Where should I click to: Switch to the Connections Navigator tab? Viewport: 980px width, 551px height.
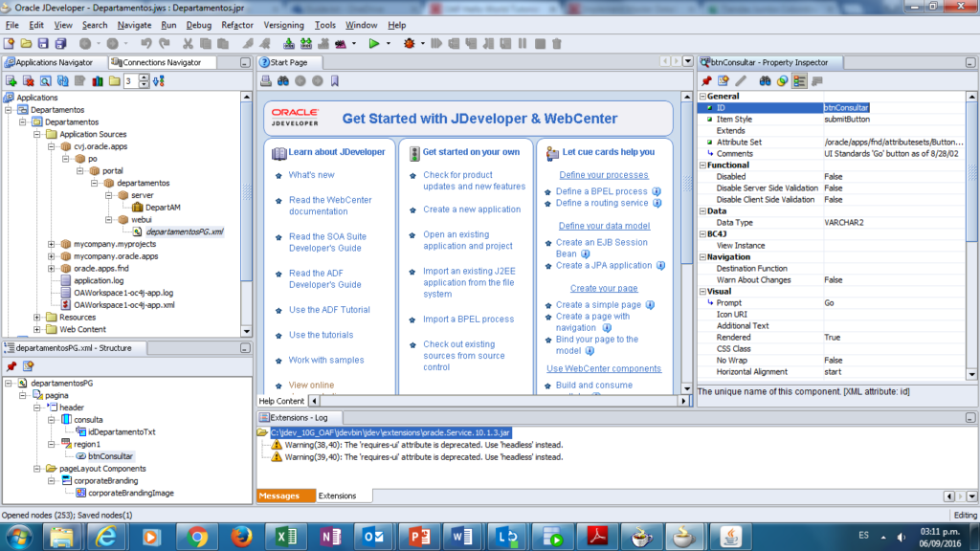point(162,62)
